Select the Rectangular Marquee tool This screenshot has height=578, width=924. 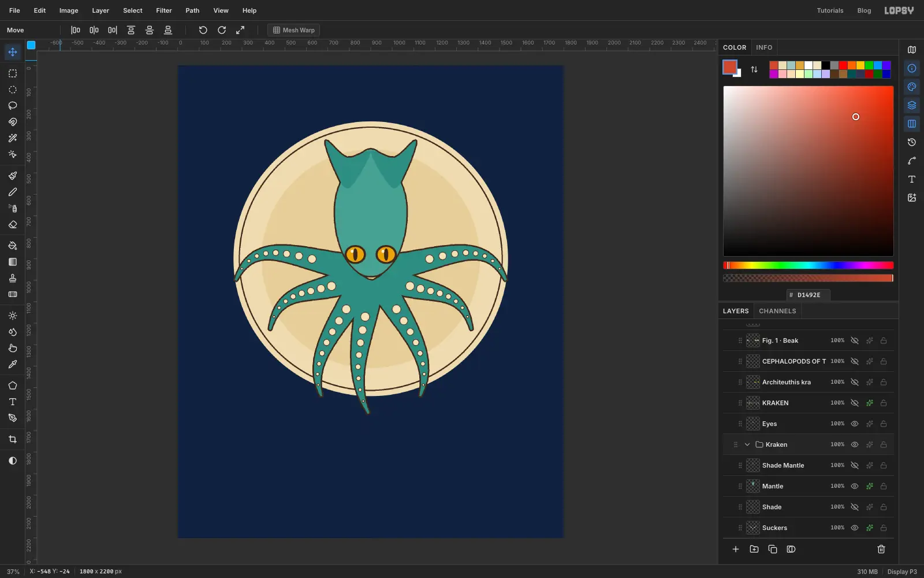pos(13,73)
